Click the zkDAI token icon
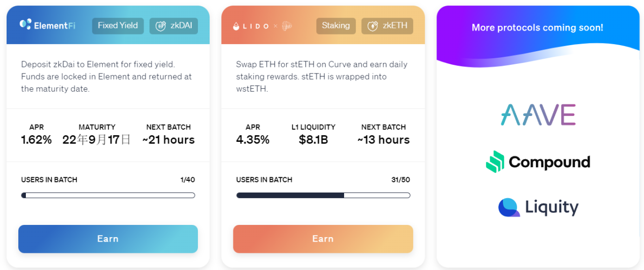Image resolution: width=644 pixels, height=270 pixels. (x=161, y=26)
